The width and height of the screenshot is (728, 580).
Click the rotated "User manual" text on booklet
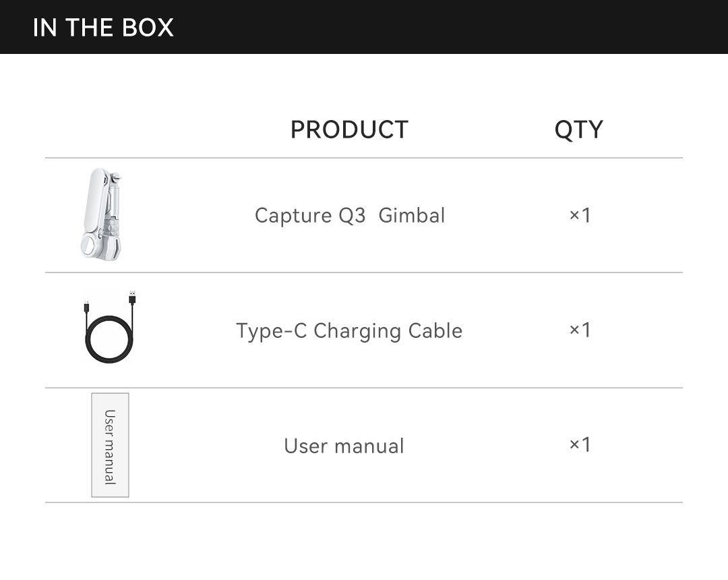point(110,447)
